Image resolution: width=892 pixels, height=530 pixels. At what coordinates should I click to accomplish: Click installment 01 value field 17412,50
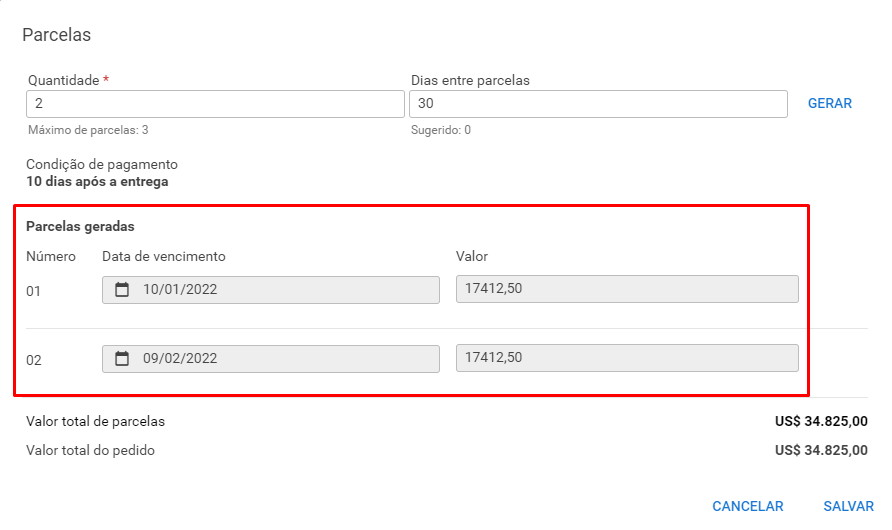[x=627, y=289]
